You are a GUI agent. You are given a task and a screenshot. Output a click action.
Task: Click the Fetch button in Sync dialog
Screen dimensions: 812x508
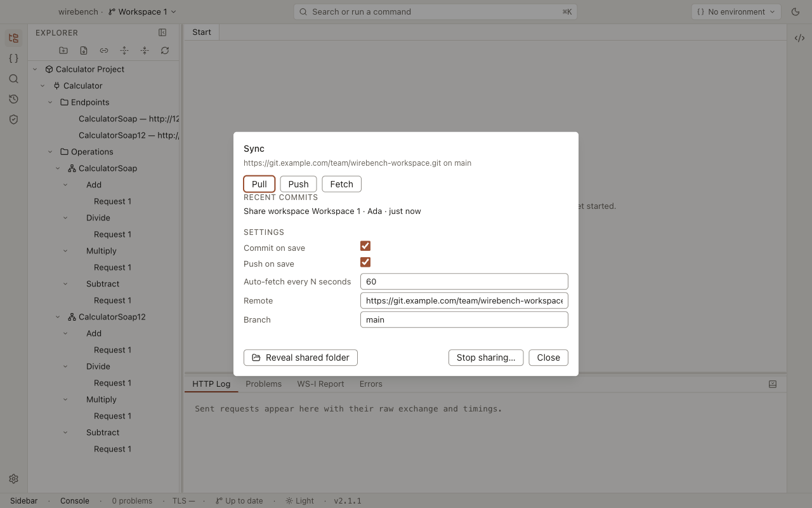tap(341, 184)
